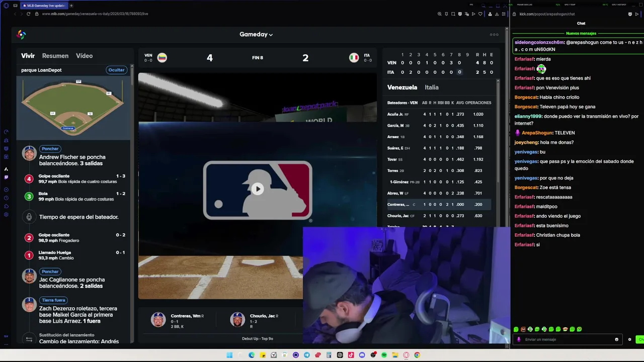Screen dimensions: 644x362
Task: Click the Tierra fuera tag
Action: click(53, 300)
